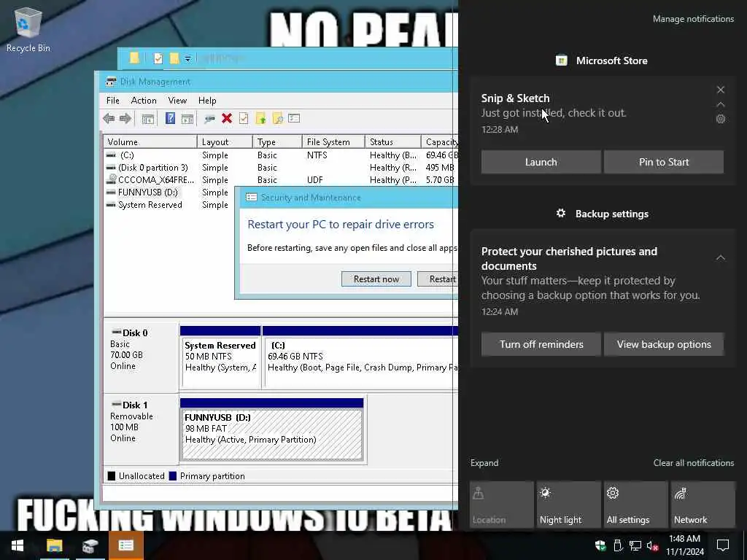Click Launch on Snip & Sketch notification
This screenshot has height=560, width=747.
(x=541, y=162)
